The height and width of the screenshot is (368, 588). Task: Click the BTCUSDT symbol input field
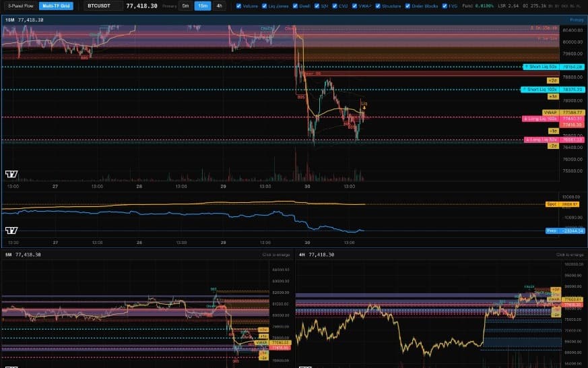coord(103,6)
